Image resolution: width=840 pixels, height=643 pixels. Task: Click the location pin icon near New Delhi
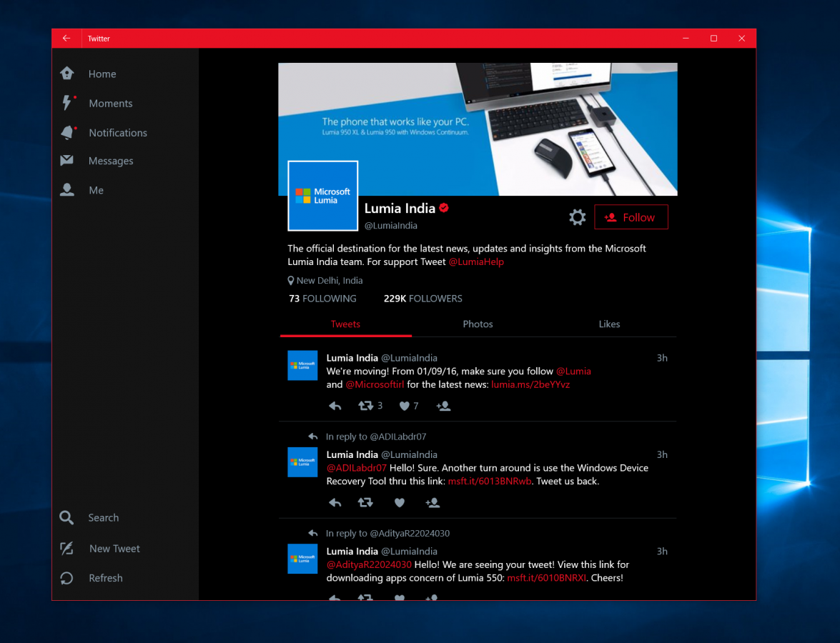click(x=291, y=281)
